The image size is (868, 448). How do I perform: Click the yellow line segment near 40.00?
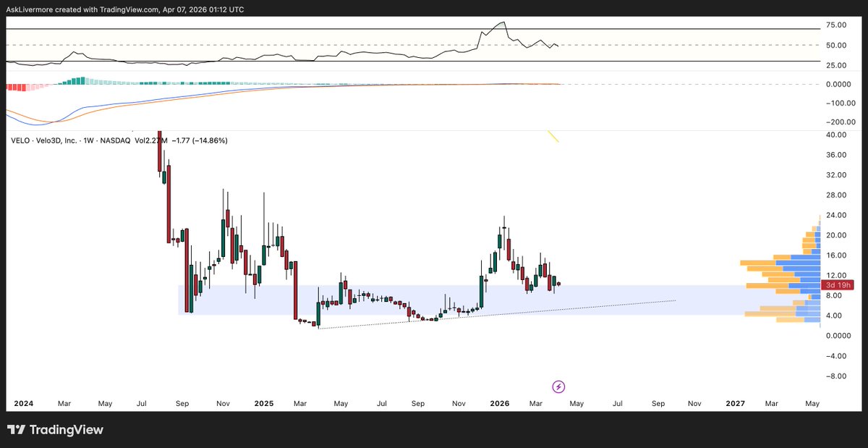[x=553, y=136]
